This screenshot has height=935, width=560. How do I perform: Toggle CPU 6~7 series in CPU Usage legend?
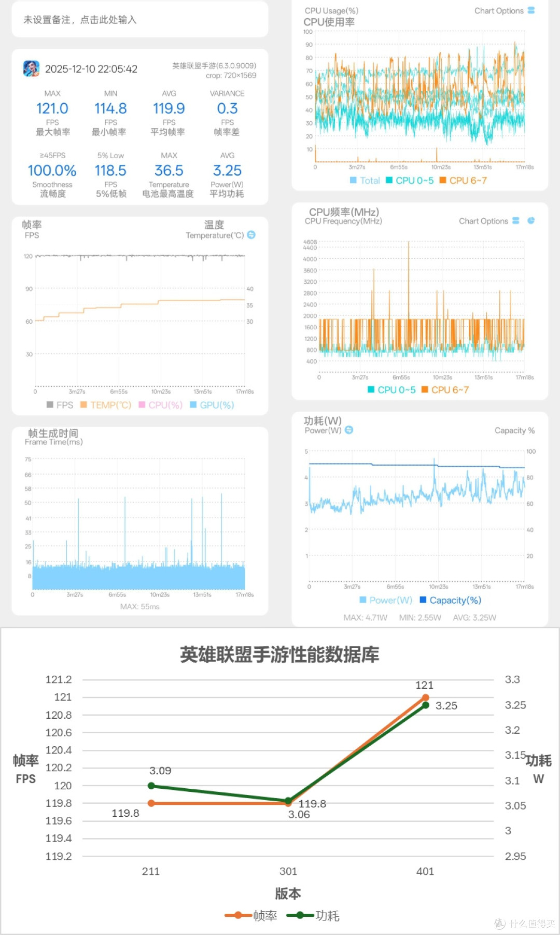[x=463, y=180]
